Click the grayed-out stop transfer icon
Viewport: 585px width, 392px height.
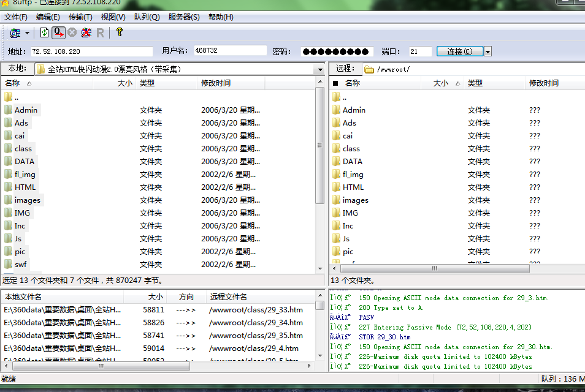[x=72, y=32]
